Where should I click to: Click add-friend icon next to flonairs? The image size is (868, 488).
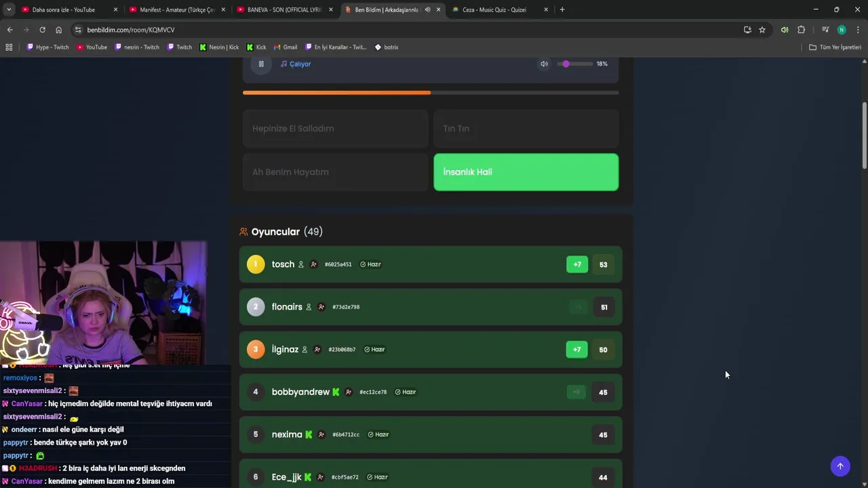(x=321, y=307)
